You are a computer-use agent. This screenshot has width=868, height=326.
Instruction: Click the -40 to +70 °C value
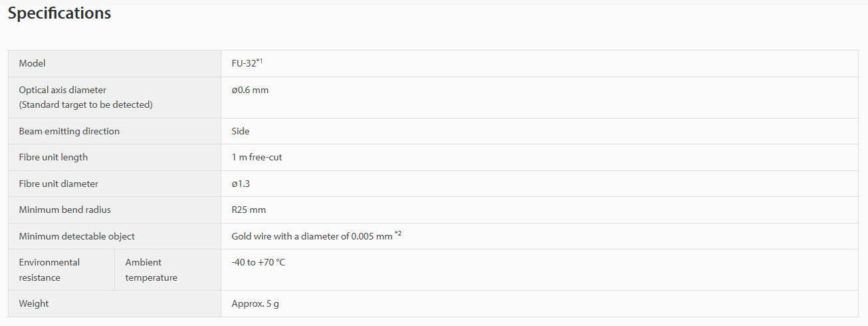click(258, 263)
